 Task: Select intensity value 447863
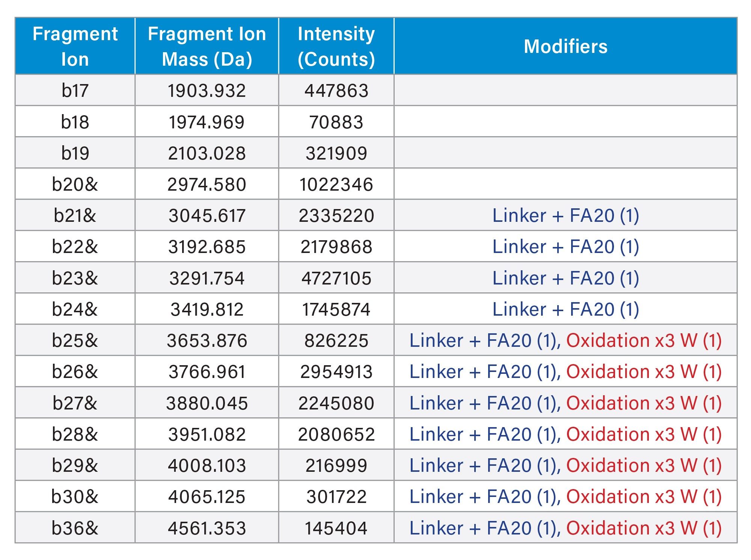pyautogui.click(x=336, y=91)
